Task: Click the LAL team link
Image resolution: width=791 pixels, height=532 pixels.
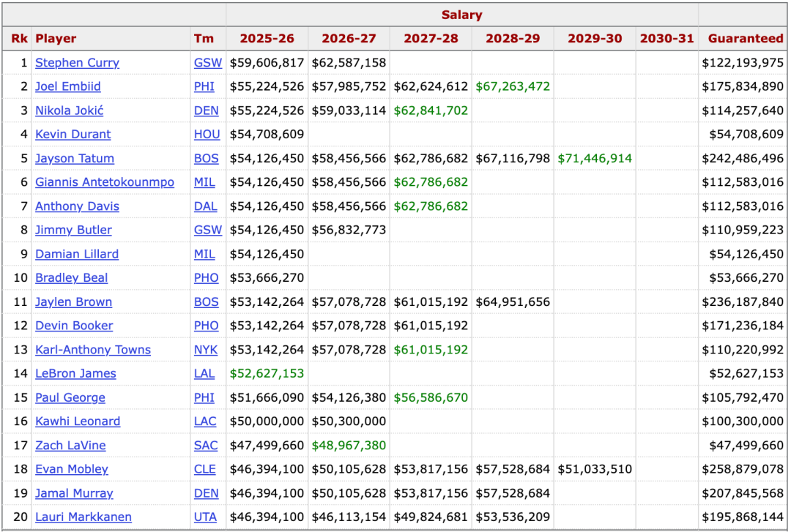Action: (204, 373)
